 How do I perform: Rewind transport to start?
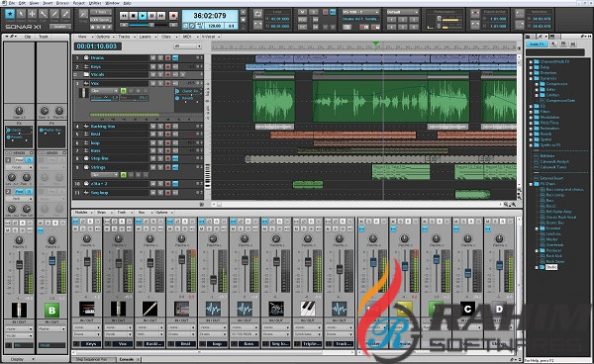[x=124, y=16]
